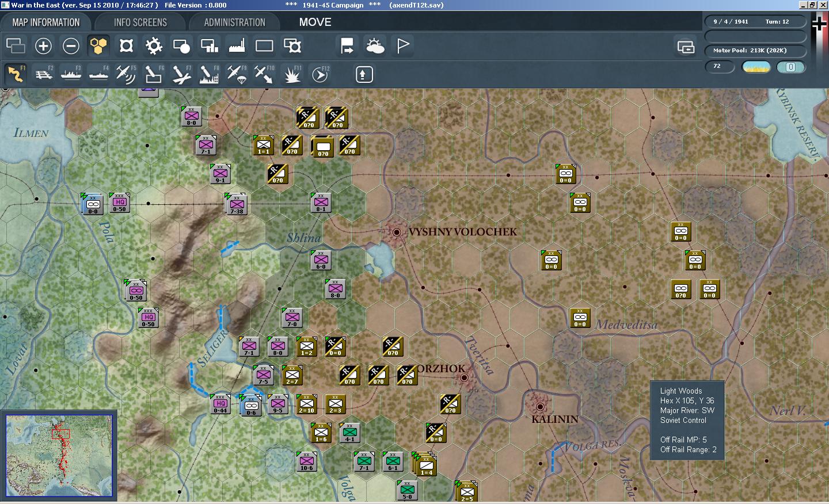Select the F5 plane with radar waves icon
Viewport: 829px width, 504px height.
(126, 74)
